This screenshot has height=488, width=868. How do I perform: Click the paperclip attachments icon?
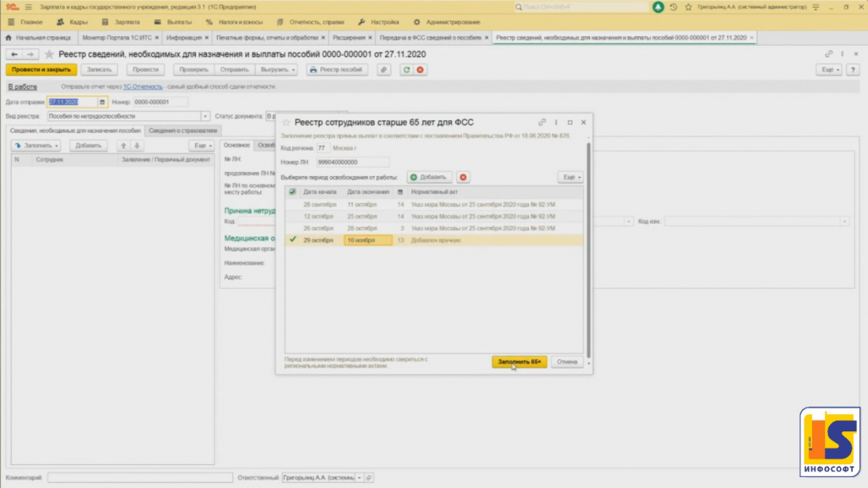coord(384,69)
